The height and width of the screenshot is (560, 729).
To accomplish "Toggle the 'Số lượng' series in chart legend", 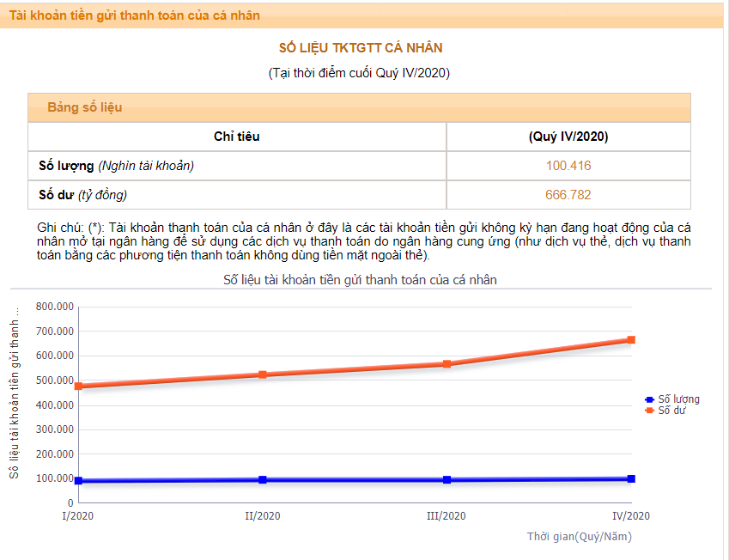I will click(672, 399).
